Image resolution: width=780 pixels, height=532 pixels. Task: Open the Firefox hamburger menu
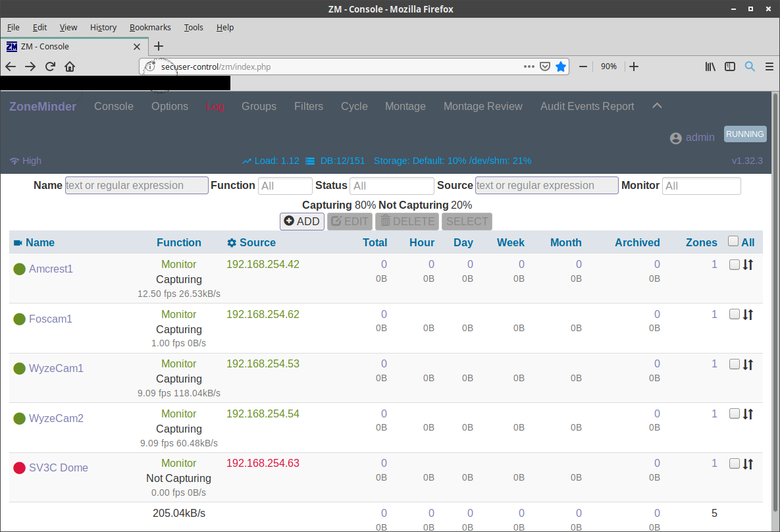click(769, 66)
